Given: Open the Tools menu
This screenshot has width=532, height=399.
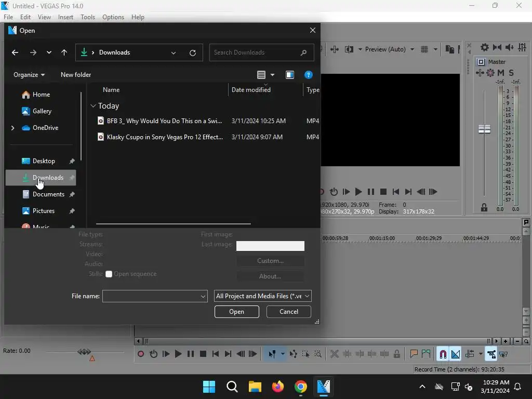Looking at the screenshot, I should coord(87,17).
